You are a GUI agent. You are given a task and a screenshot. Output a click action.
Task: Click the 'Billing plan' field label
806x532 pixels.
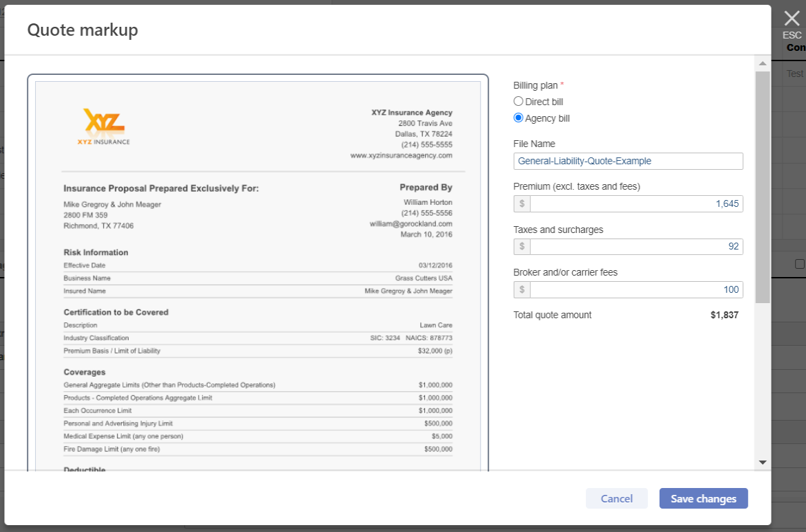536,85
